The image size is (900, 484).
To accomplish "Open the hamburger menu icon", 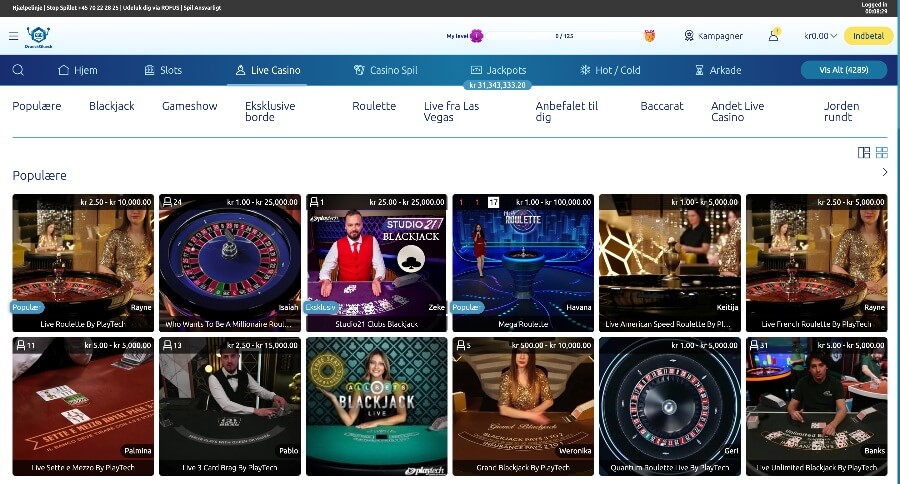I will [x=14, y=36].
